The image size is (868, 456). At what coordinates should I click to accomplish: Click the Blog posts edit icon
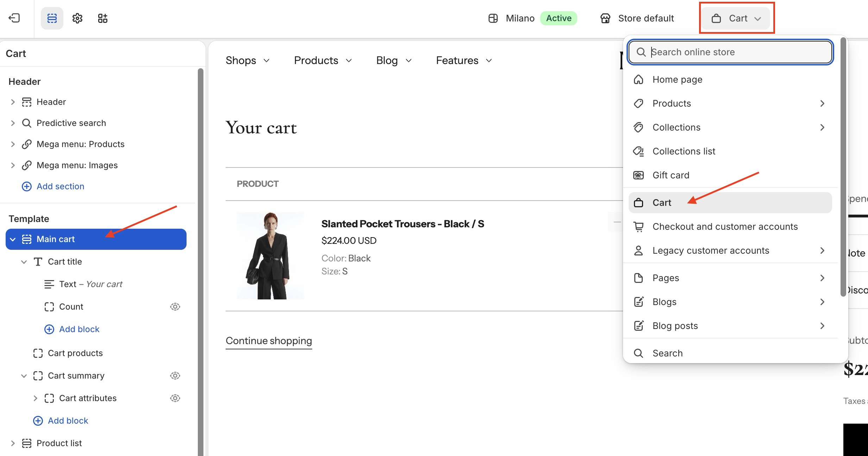[639, 326]
